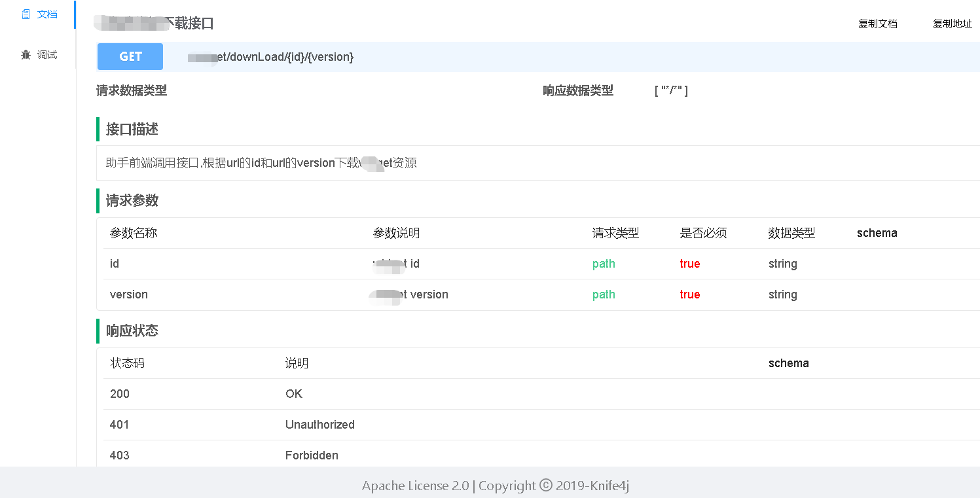
Task: Click the 请求参数 section heading
Action: pos(132,200)
